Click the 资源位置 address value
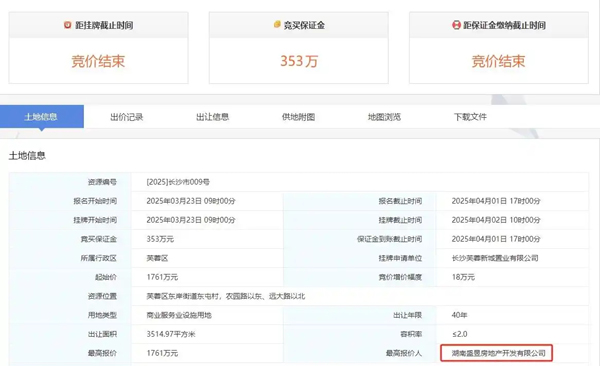 pos(226,296)
